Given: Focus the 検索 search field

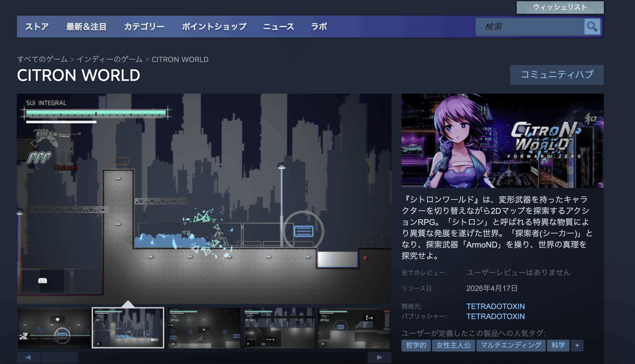Looking at the screenshot, I should (x=530, y=26).
